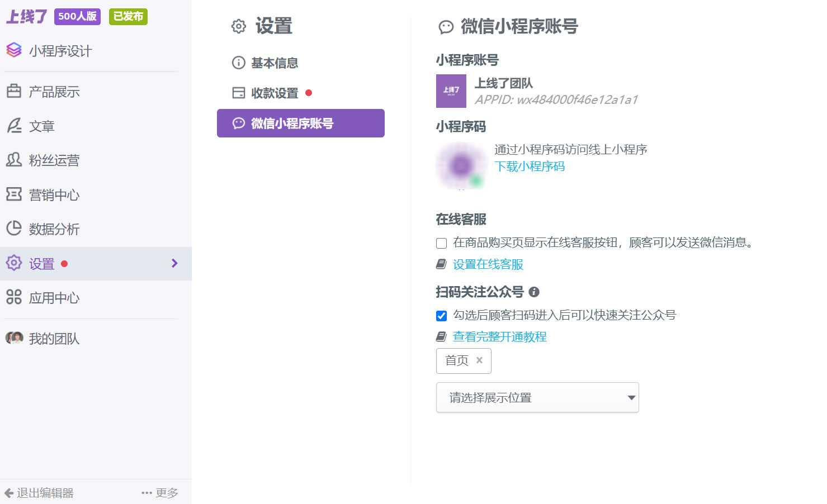Switch to the 基本信息 settings tab
827x504 pixels.
[275, 63]
